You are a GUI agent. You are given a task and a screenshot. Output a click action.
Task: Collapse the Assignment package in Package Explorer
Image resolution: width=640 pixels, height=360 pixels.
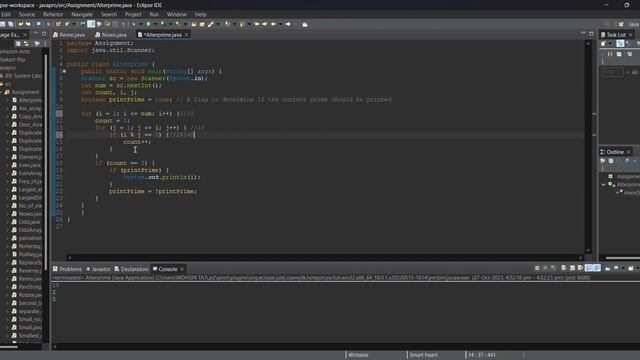coord(2,92)
